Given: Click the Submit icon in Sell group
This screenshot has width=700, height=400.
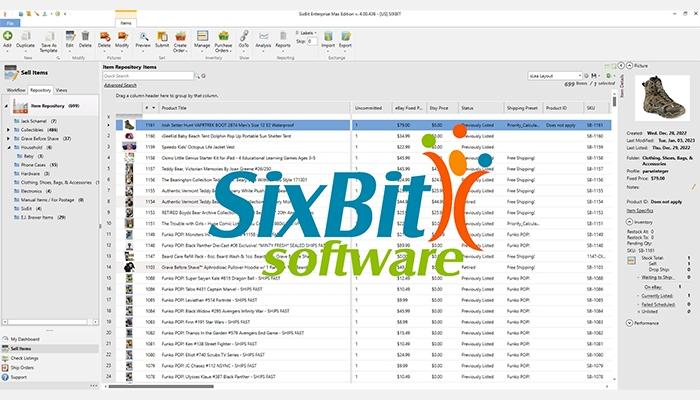Looking at the screenshot, I should [x=162, y=36].
